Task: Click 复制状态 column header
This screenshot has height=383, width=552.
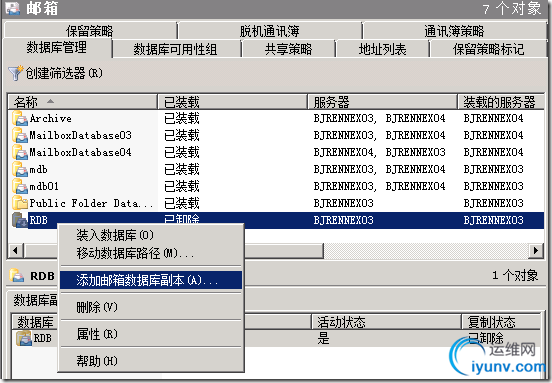Action: coord(501,322)
